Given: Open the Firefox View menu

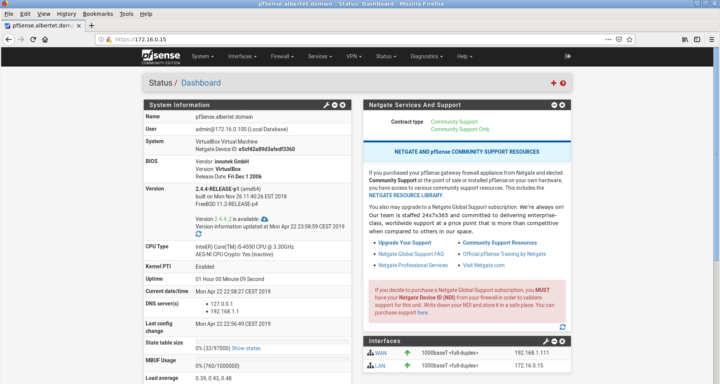Looking at the screenshot, I should point(44,14).
